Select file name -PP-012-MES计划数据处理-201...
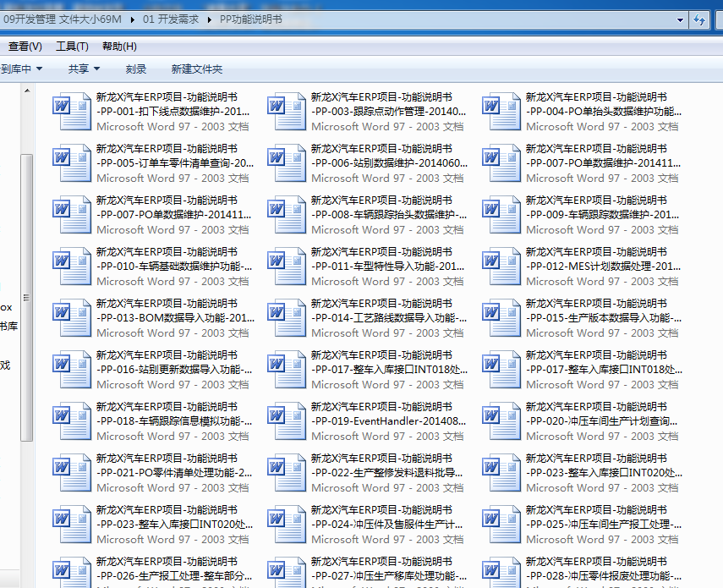 tap(603, 267)
